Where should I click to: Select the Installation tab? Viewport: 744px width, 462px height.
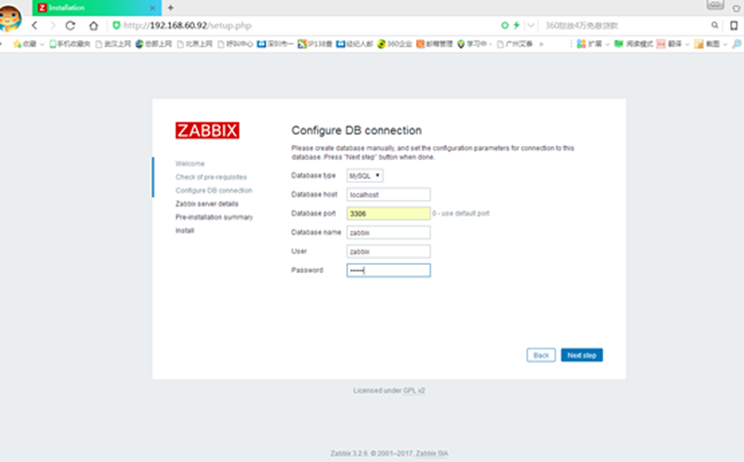(95, 8)
